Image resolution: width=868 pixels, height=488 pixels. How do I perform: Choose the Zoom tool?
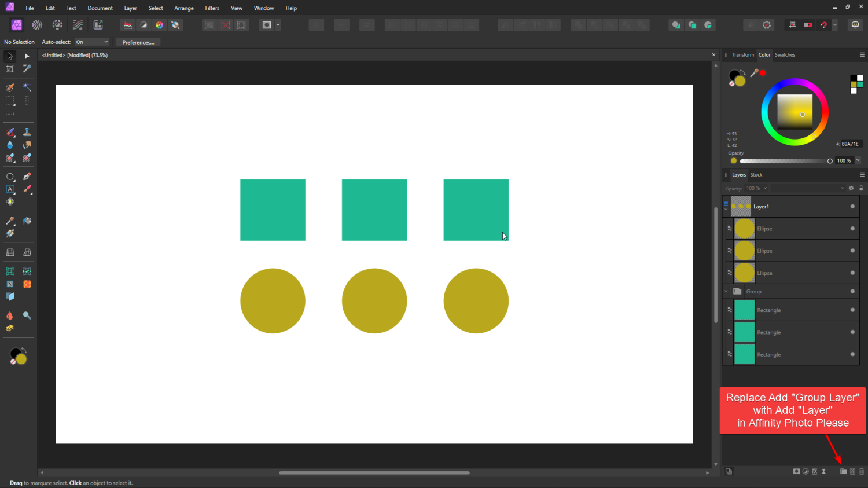27,315
